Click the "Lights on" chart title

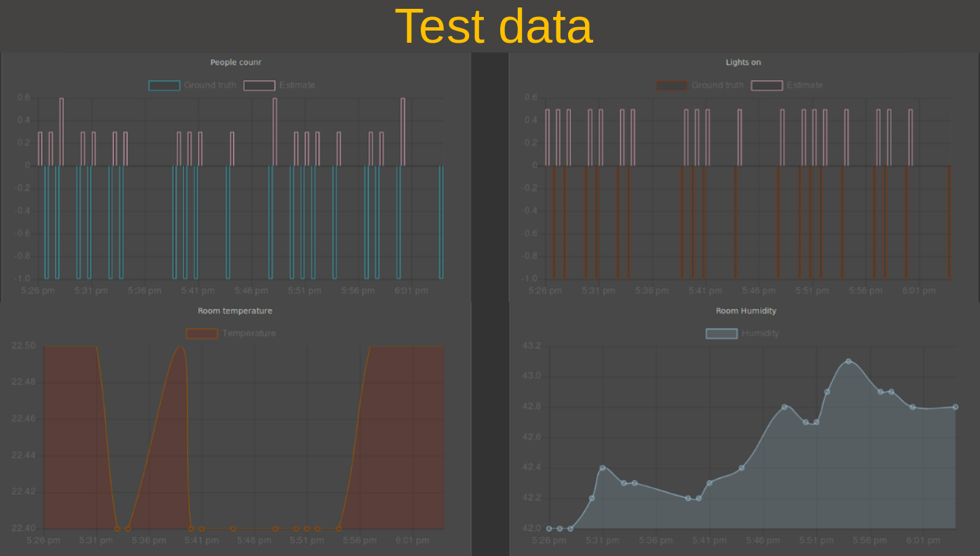(x=743, y=62)
